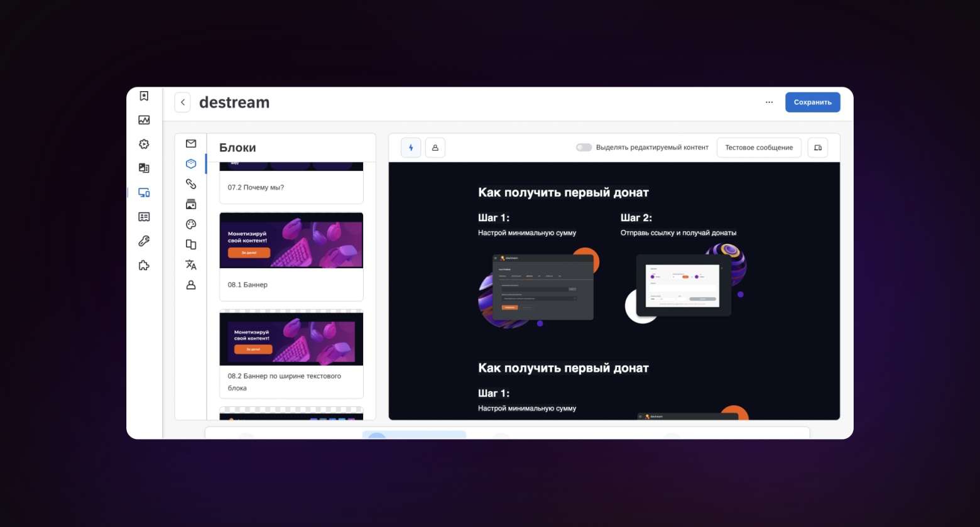The image size is (980, 527).
Task: Switch device preview with the screen-size icon
Action: pyautogui.click(x=817, y=148)
